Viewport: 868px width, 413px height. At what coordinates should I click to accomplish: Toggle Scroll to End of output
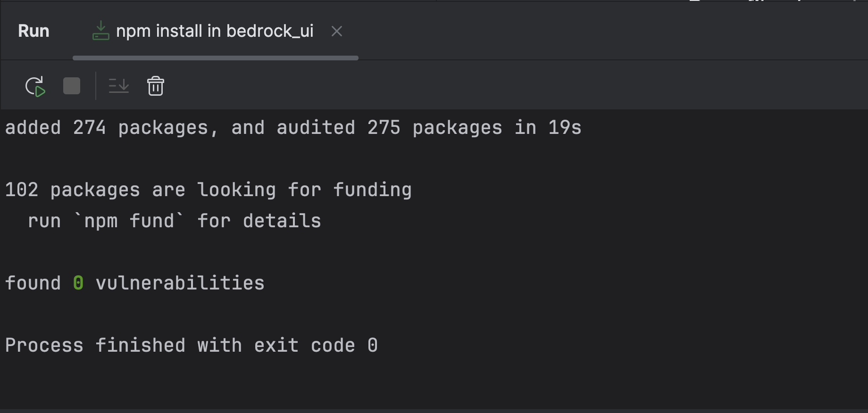coord(119,86)
